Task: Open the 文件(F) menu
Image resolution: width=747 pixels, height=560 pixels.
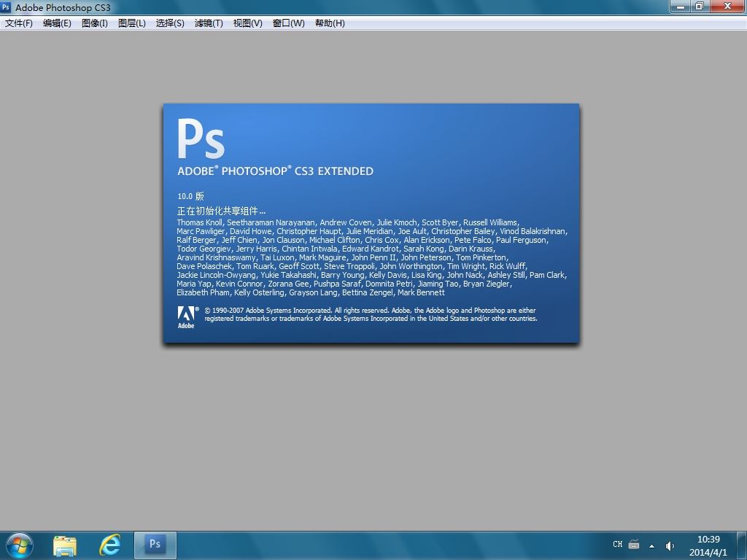Action: 18,23
